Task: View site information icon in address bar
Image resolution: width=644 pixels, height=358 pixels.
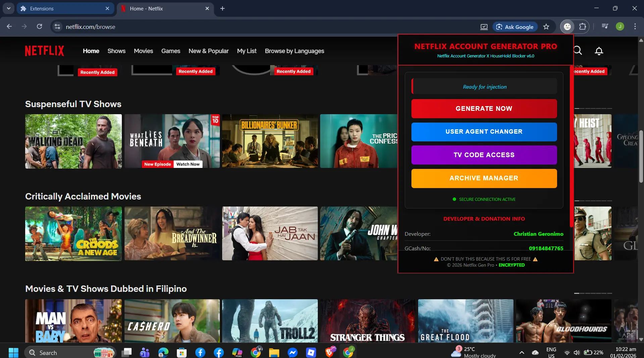Action: (x=57, y=27)
